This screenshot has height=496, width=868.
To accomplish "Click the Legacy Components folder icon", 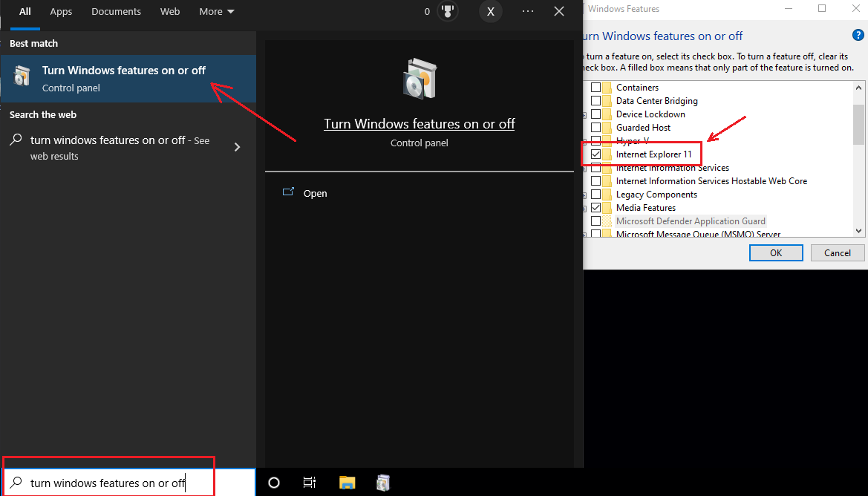I will pos(607,195).
